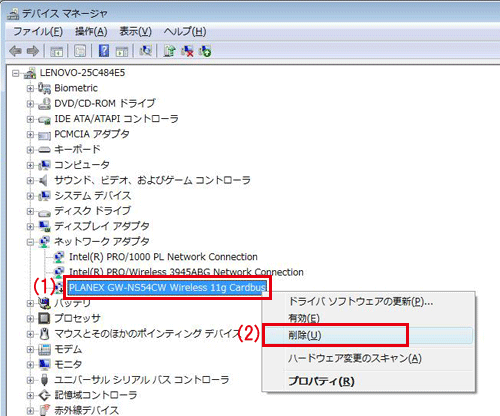
Task: Expand the DVD/CD-ROM ドライブ node
Action: [x=30, y=104]
